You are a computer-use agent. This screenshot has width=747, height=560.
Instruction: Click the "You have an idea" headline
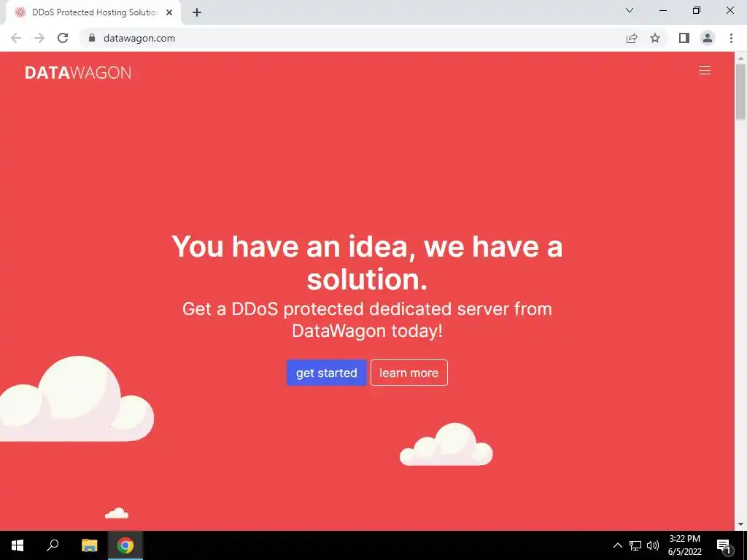(x=367, y=262)
